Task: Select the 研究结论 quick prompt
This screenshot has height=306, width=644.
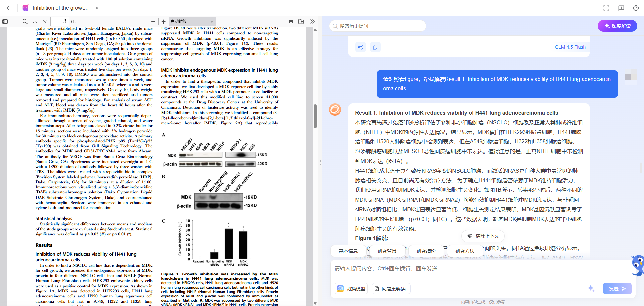Action: point(426,251)
